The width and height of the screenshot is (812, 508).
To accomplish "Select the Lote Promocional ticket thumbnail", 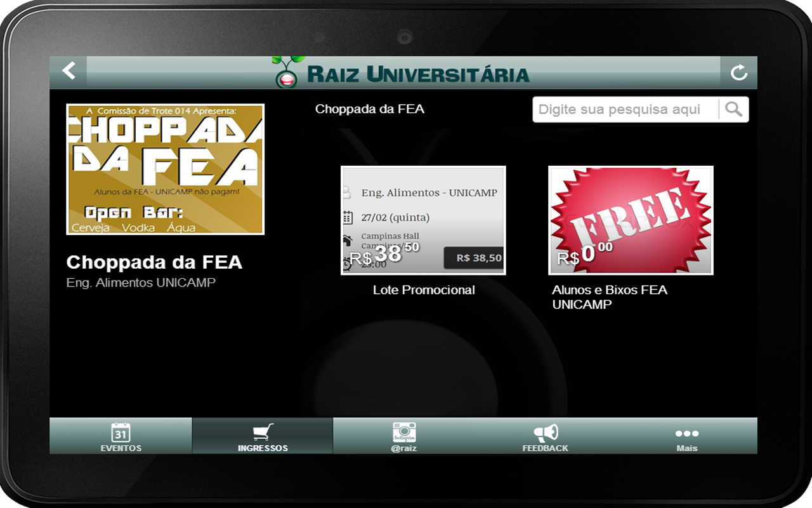I will (x=423, y=220).
